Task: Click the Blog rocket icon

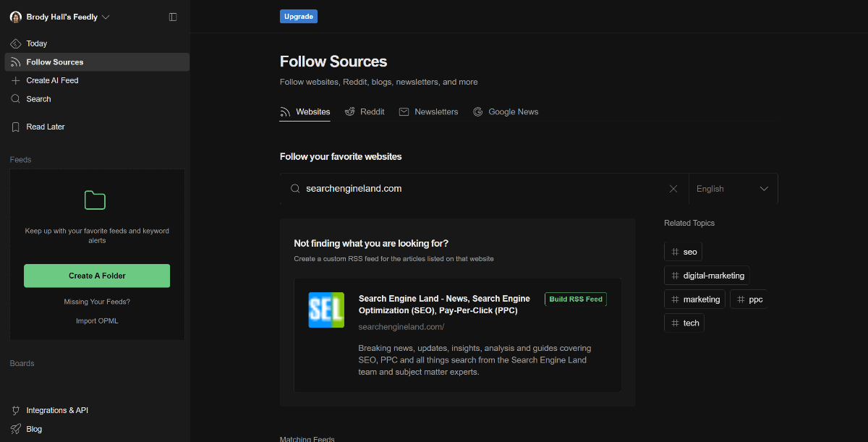Action: [16, 429]
